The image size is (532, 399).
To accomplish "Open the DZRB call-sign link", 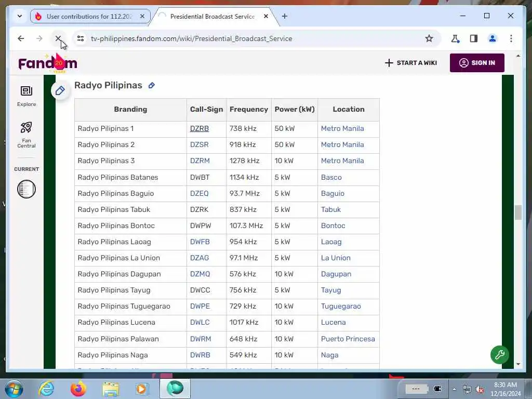I will coord(199,129).
